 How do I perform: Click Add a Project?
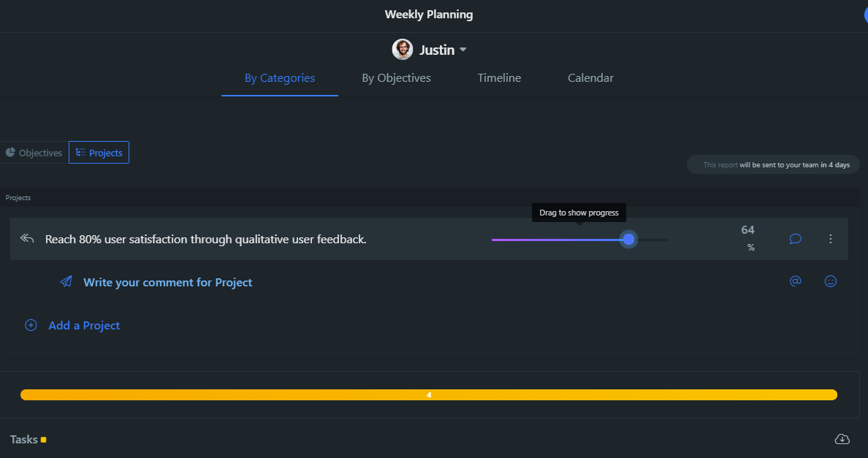tap(84, 325)
